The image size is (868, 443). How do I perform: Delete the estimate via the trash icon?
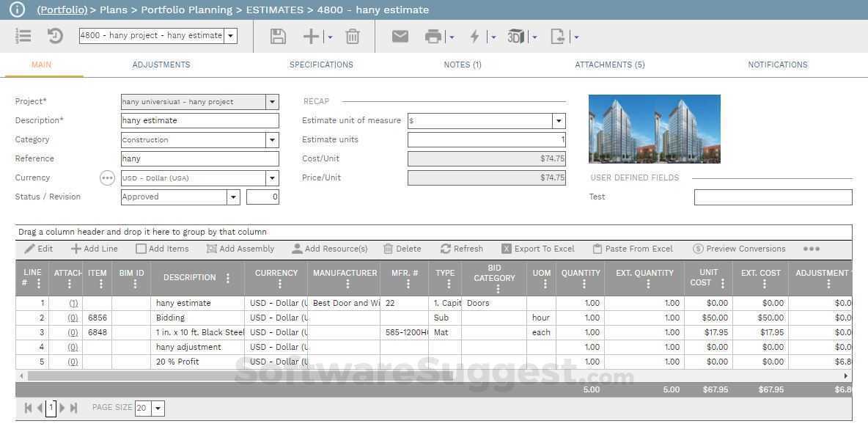(352, 36)
